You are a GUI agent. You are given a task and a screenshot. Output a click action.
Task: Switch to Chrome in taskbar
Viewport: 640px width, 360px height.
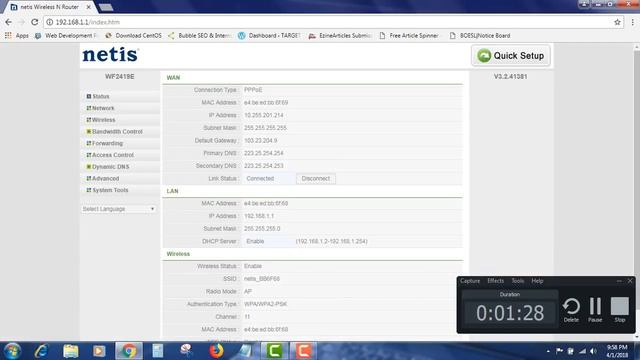129,351
